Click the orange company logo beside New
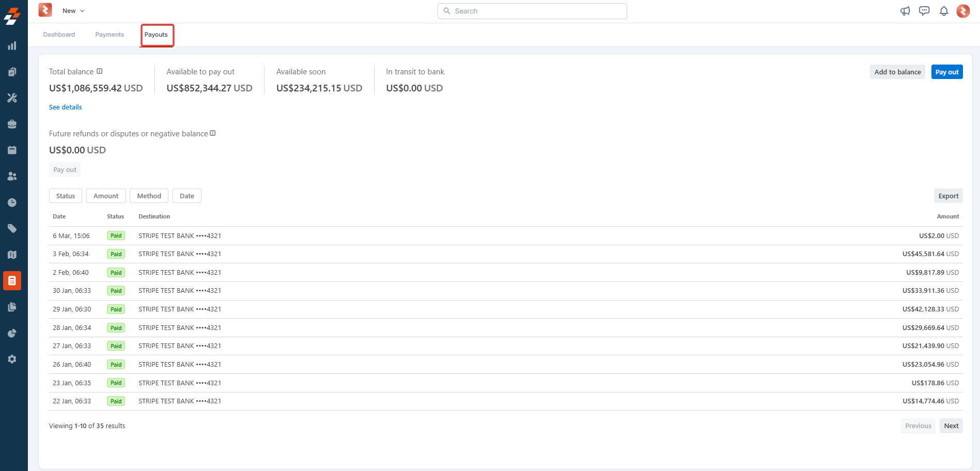 tap(45, 10)
